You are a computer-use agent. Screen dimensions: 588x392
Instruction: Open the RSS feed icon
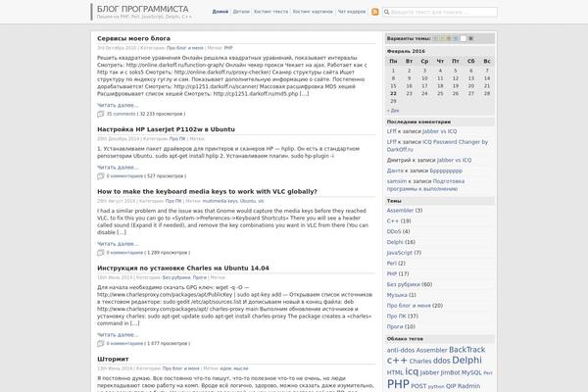click(x=375, y=12)
